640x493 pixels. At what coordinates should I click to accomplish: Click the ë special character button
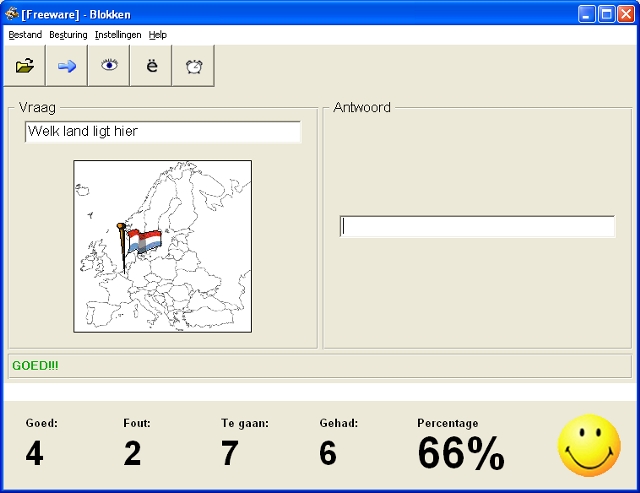tap(151, 66)
